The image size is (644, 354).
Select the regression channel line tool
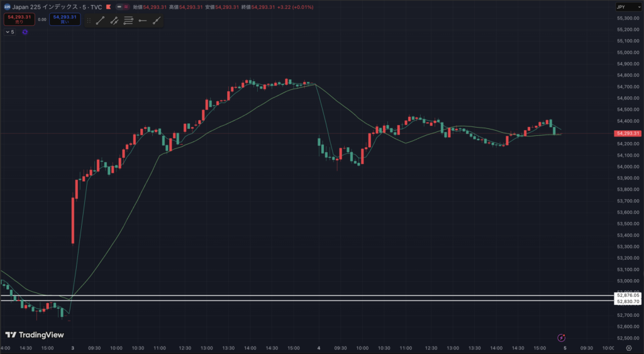(114, 21)
